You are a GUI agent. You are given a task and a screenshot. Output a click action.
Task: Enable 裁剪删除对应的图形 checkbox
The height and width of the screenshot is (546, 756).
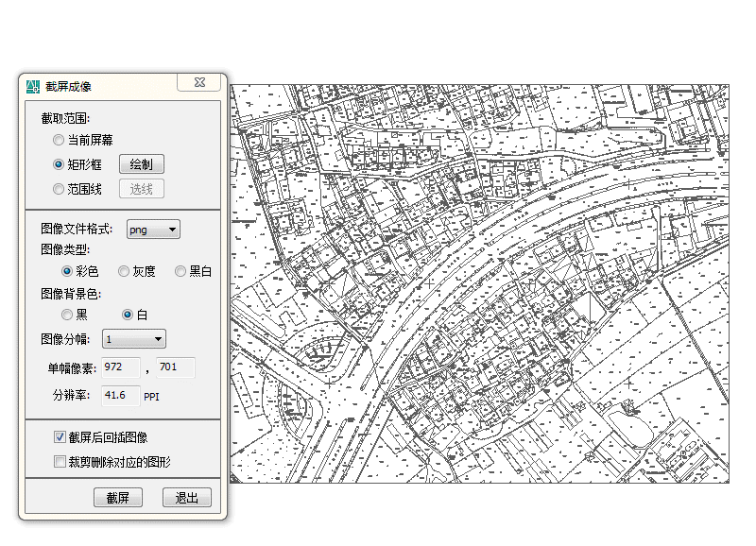(x=60, y=462)
